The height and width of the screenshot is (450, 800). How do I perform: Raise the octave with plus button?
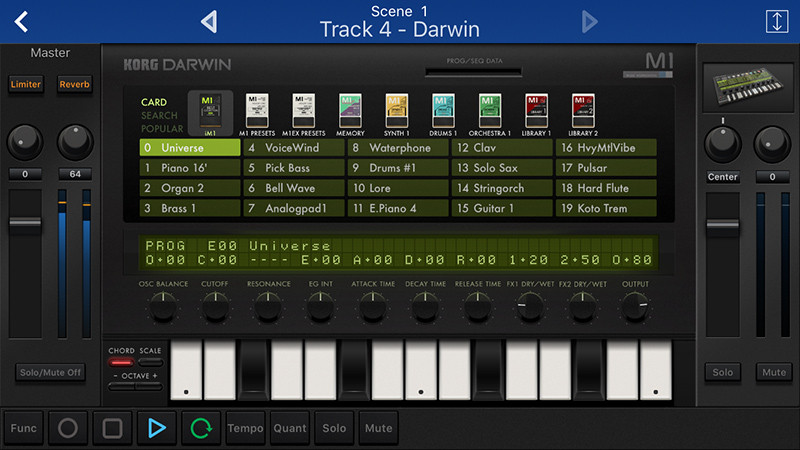pyautogui.click(x=149, y=387)
